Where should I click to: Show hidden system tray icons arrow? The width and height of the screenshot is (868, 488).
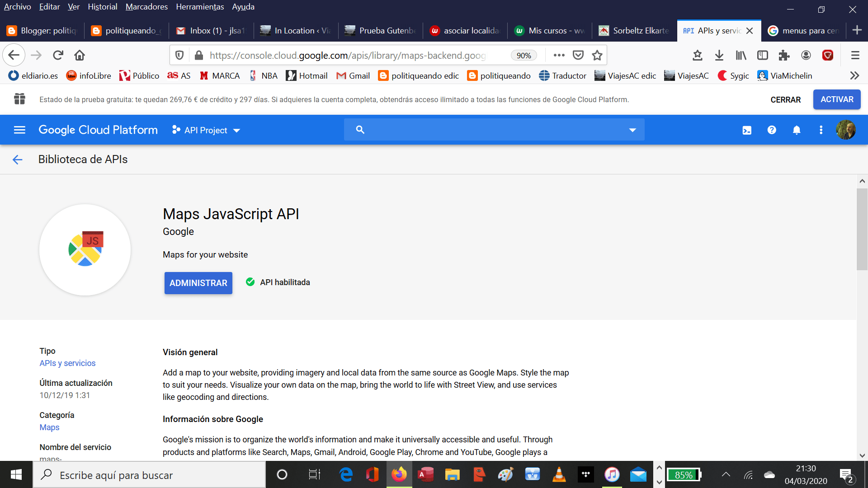tap(726, 474)
